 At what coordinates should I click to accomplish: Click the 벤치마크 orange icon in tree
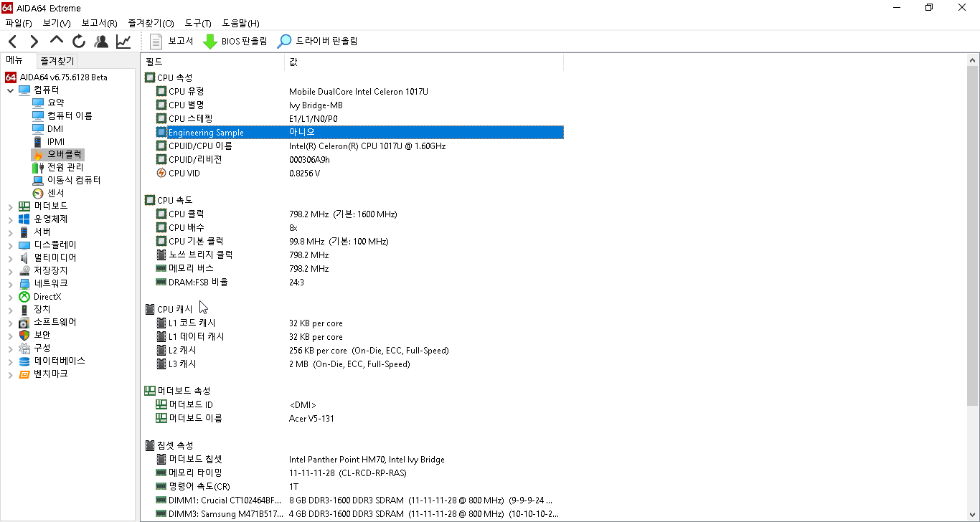click(x=24, y=374)
